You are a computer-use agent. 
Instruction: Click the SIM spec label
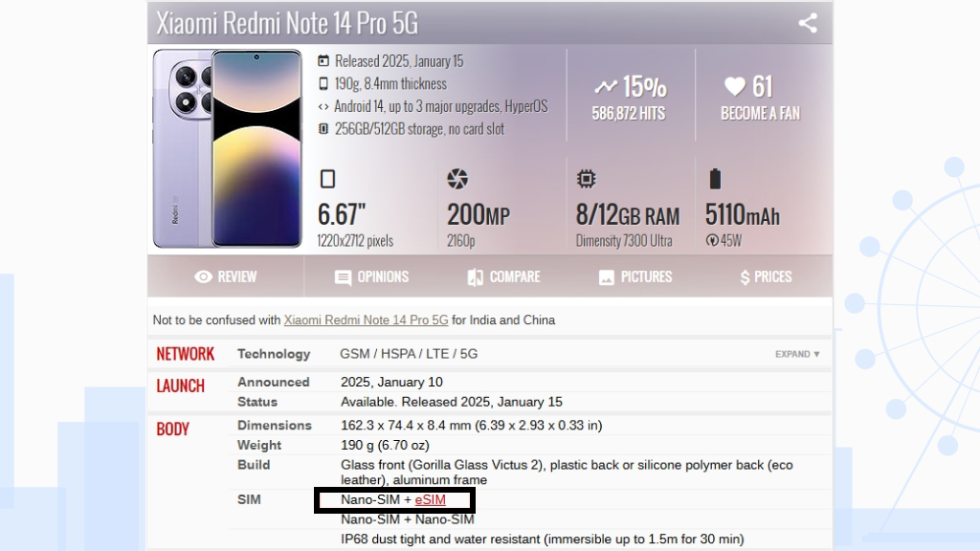(249, 499)
